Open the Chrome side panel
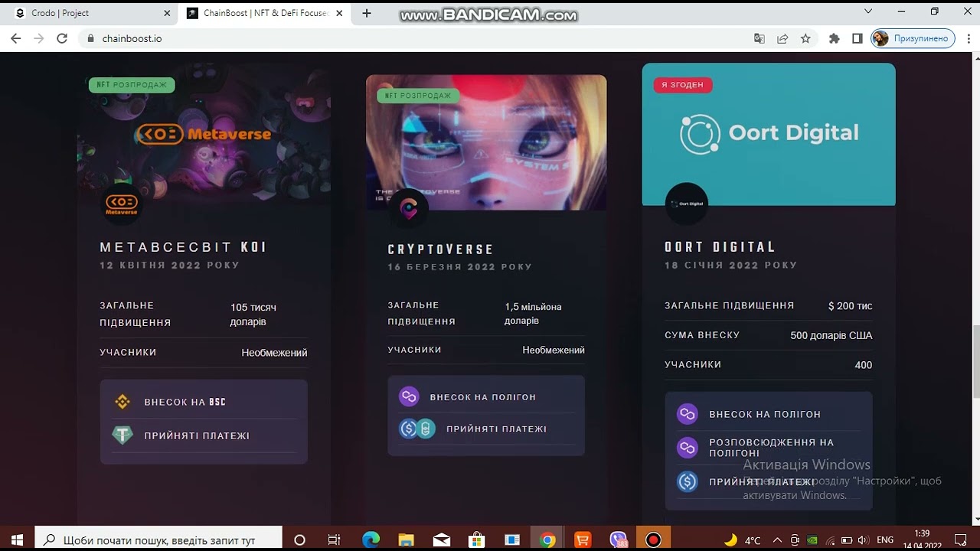 point(857,38)
